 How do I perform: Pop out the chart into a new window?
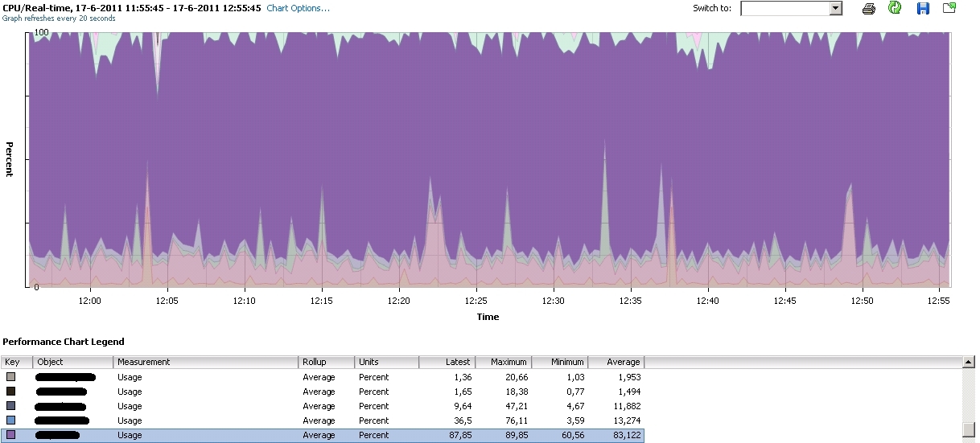[x=949, y=8]
